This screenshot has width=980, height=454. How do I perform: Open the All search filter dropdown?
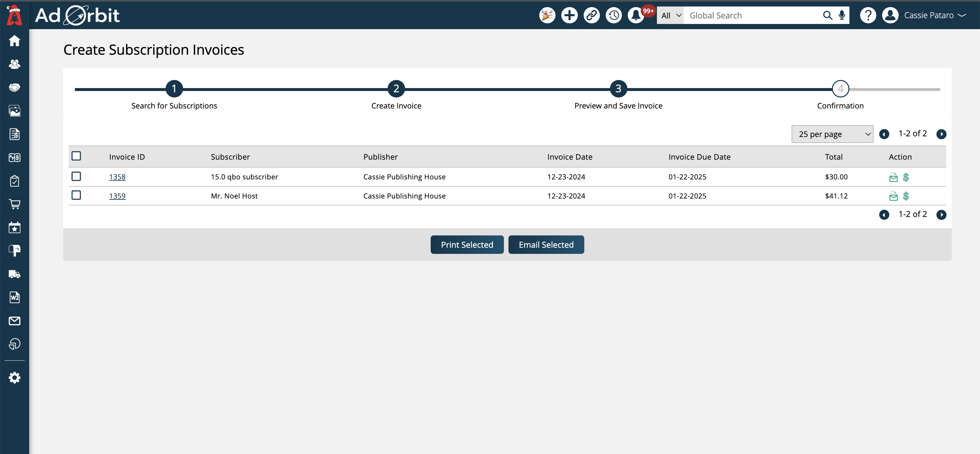670,16
